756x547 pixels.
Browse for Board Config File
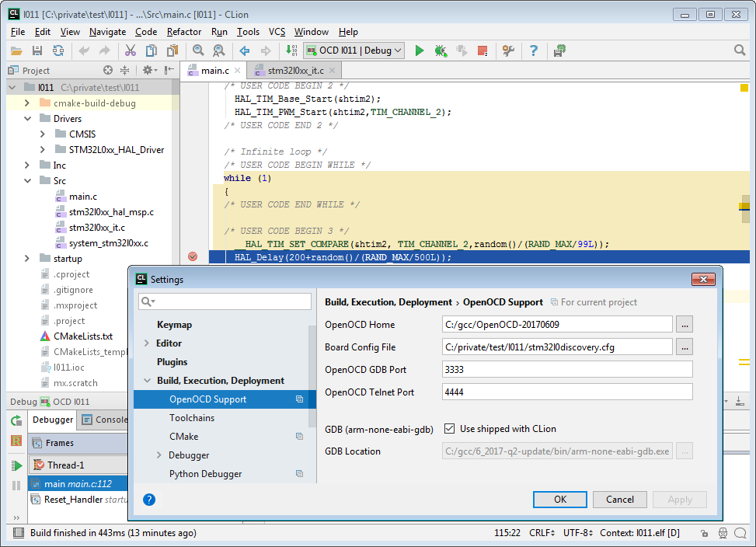(x=685, y=347)
